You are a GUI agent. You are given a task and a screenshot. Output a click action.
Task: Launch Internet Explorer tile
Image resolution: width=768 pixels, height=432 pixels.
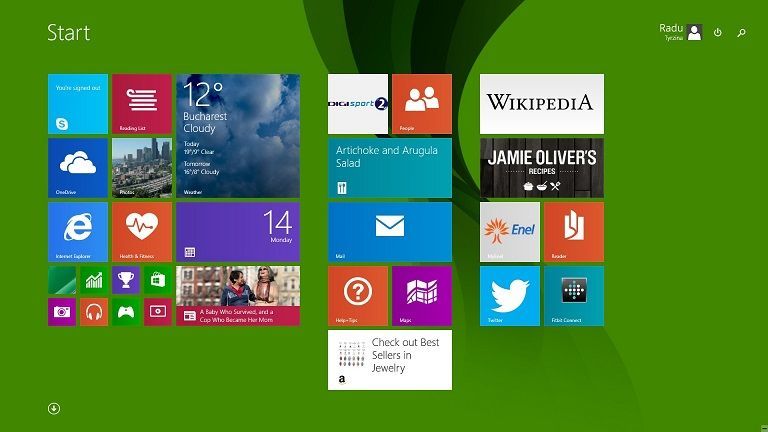[78, 232]
